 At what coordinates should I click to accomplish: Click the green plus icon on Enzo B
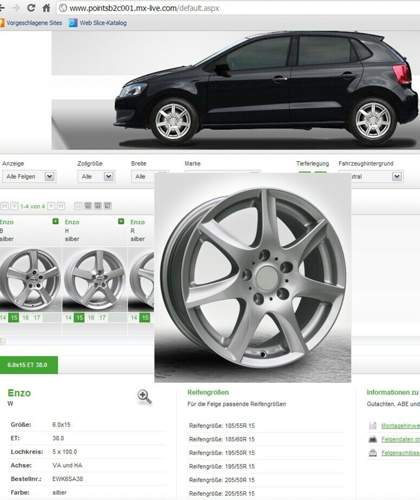[x=55, y=221]
